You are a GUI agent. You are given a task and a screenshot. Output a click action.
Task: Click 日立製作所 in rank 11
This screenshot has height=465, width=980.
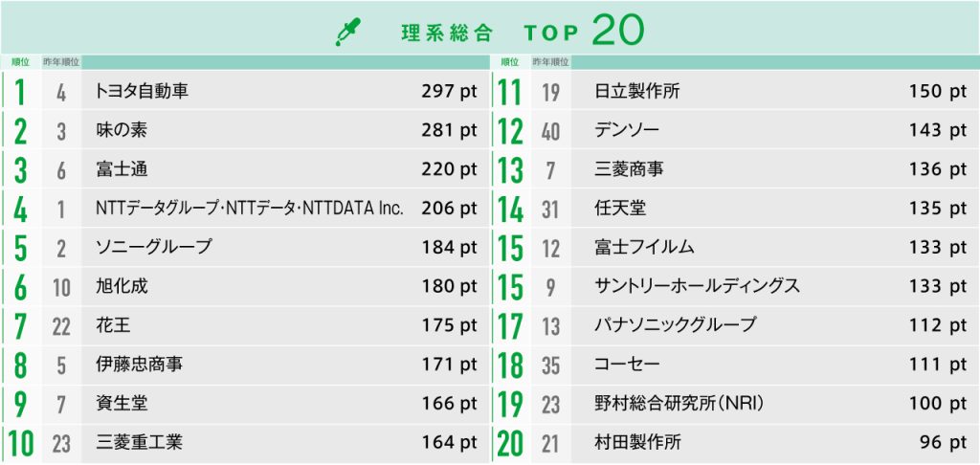[636, 92]
